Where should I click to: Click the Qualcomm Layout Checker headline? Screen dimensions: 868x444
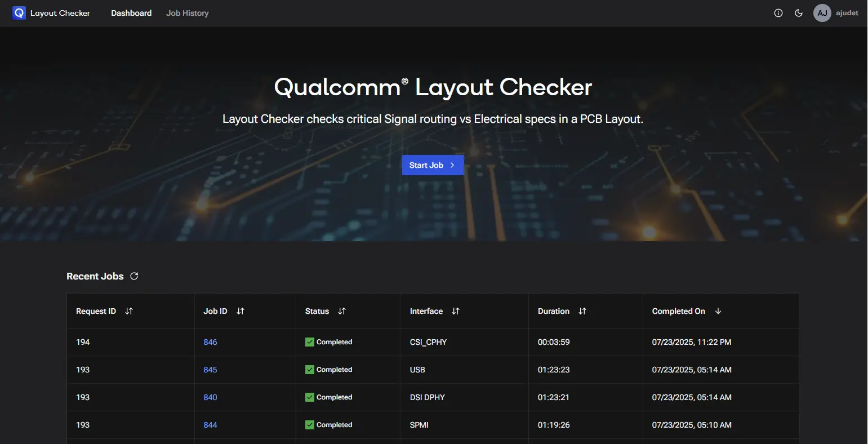pos(433,87)
